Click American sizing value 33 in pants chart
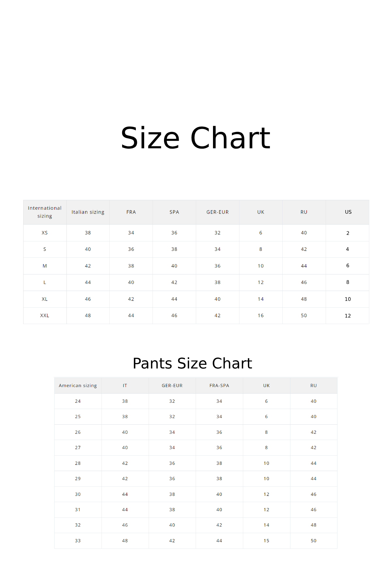Image resolution: width=392 pixels, height=588 pixels. coord(78,541)
